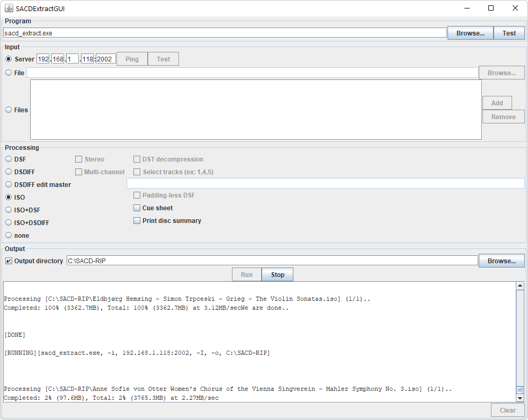
Task: Click the Run button
Action: click(x=246, y=274)
